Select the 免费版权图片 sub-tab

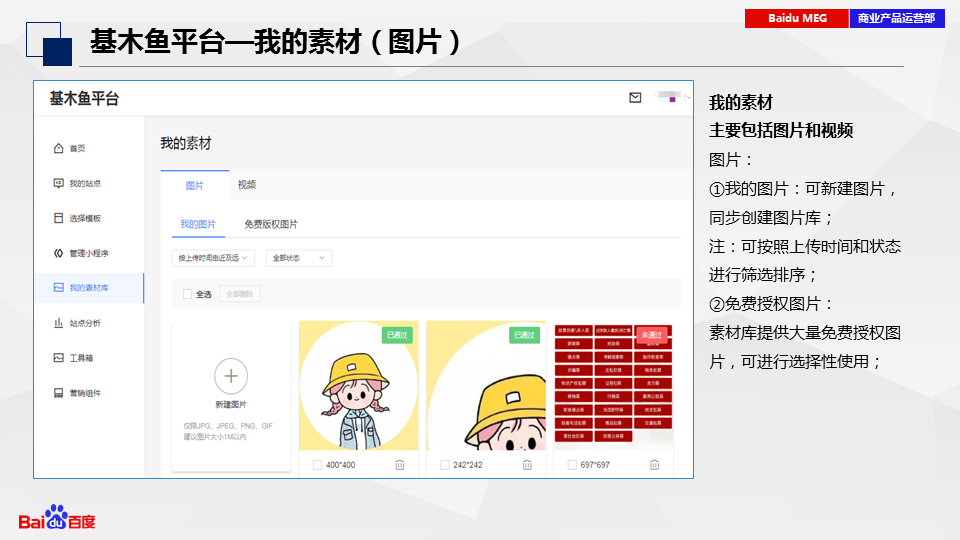[271, 224]
